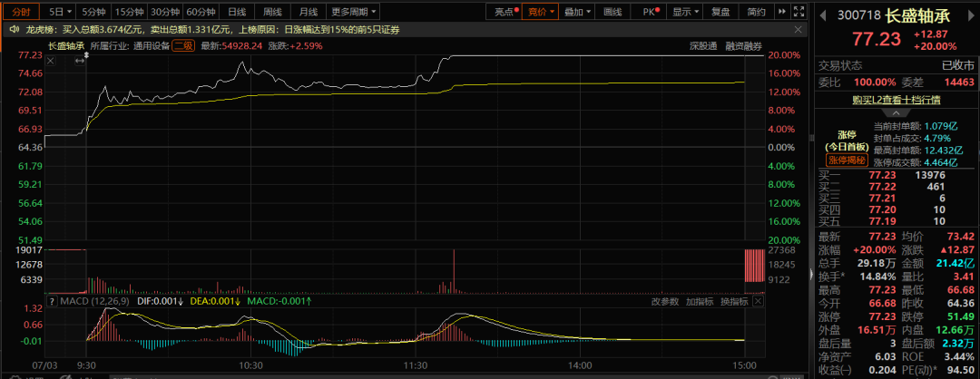Switch to the 15分钟 chart
The height and width of the screenshot is (379, 980).
[x=129, y=11]
